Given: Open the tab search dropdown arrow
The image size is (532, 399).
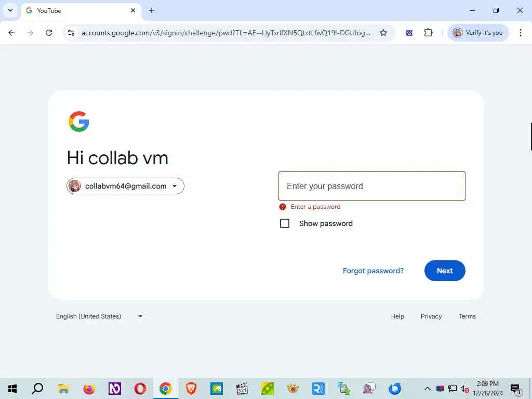Looking at the screenshot, I should (x=10, y=10).
